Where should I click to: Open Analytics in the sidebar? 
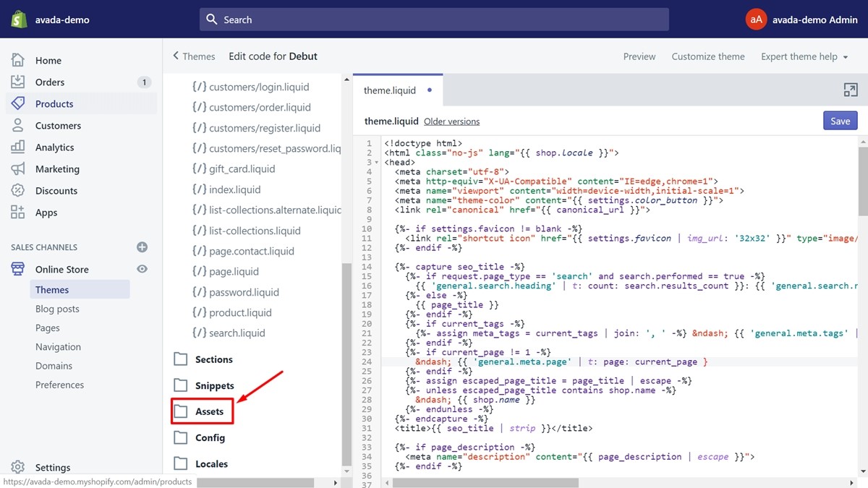(x=55, y=147)
